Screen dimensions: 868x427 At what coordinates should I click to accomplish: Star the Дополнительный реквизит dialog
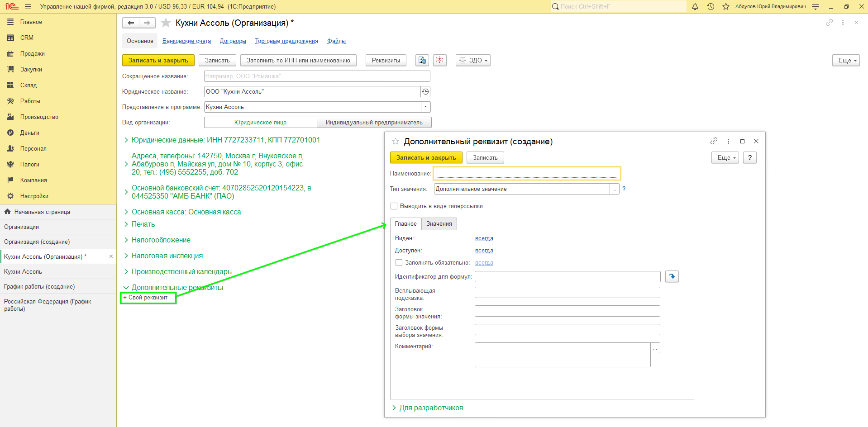(x=396, y=142)
